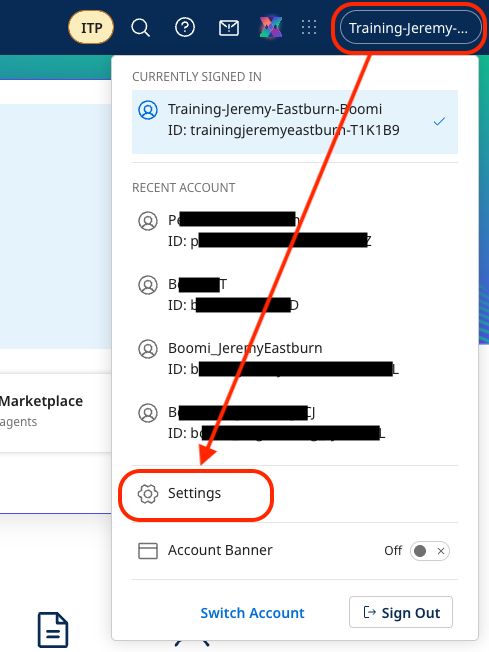Click the Sign Out button
Viewport: 489px width, 652px height.
tap(401, 612)
